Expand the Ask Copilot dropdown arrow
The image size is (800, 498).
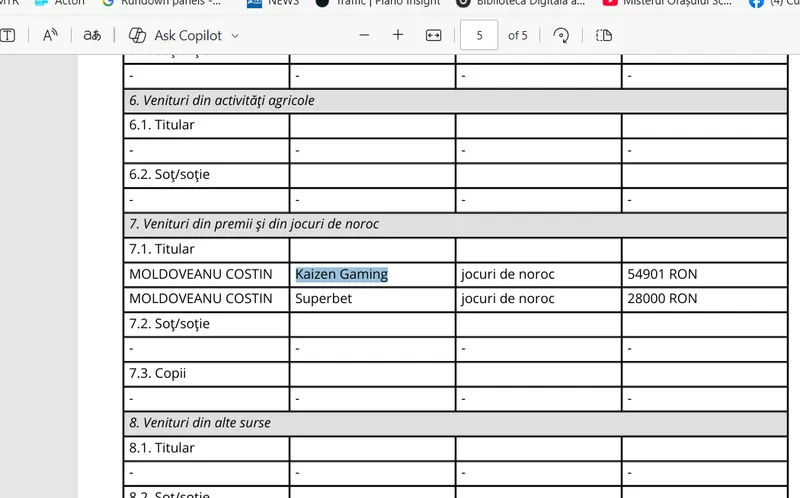tap(235, 36)
